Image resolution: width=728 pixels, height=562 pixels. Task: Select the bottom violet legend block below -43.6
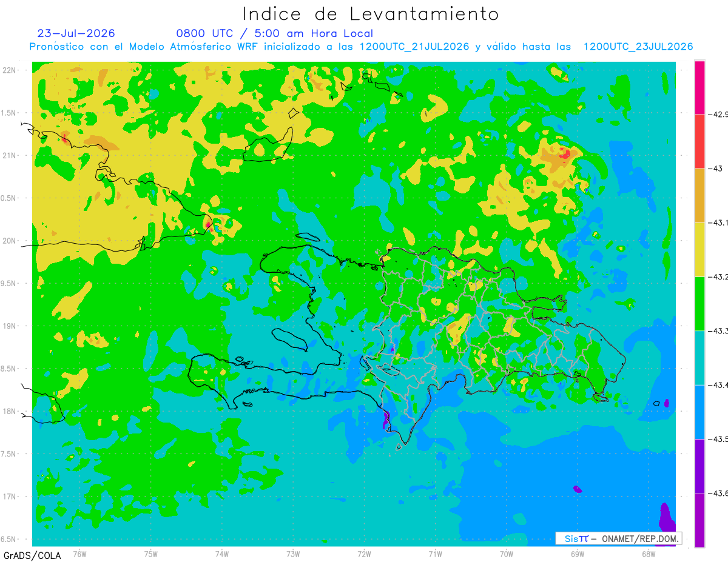coord(699,520)
